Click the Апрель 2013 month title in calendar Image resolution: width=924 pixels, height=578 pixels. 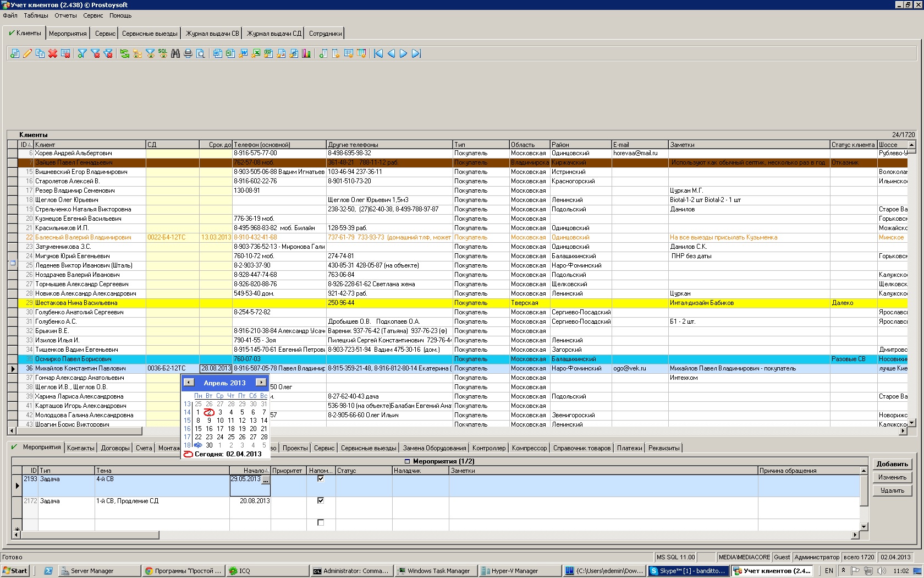[x=224, y=383]
